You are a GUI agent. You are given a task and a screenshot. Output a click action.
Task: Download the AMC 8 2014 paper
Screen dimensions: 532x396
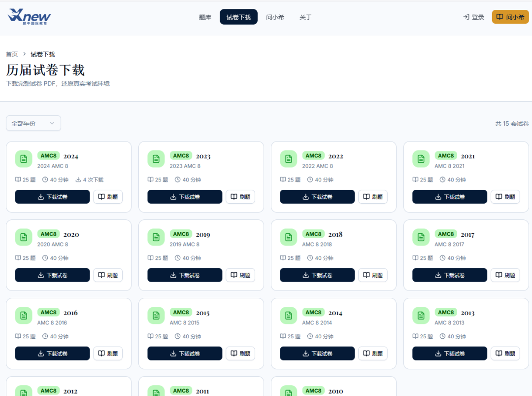click(x=317, y=353)
